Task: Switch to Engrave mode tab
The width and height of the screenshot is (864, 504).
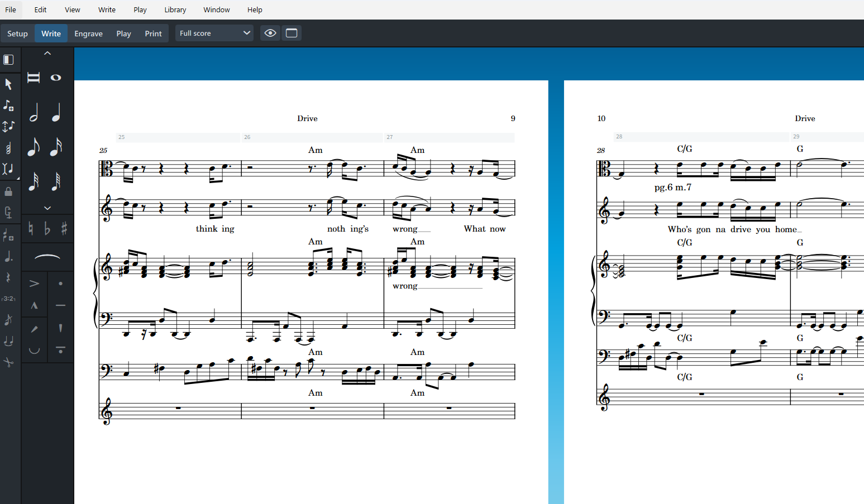Action: click(x=88, y=33)
